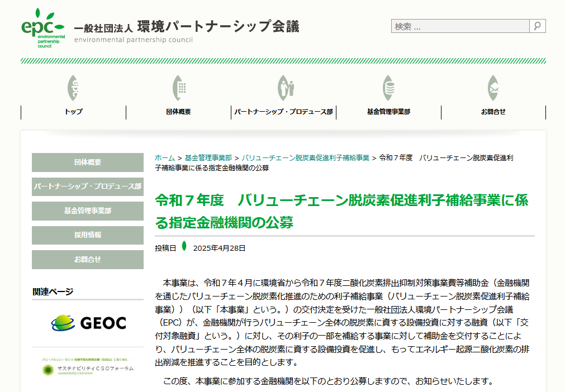This screenshot has width=565, height=392.
Task: Open お問合せ from the top navigation
Action: (493, 112)
